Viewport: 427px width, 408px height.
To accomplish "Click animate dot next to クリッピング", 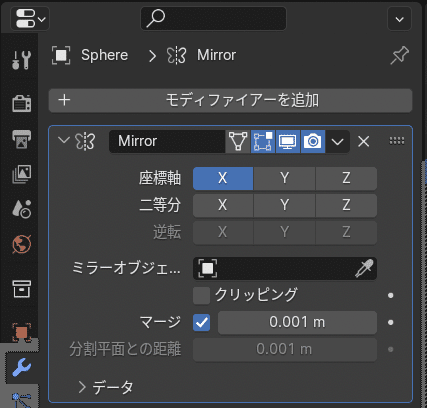I will 391,295.
